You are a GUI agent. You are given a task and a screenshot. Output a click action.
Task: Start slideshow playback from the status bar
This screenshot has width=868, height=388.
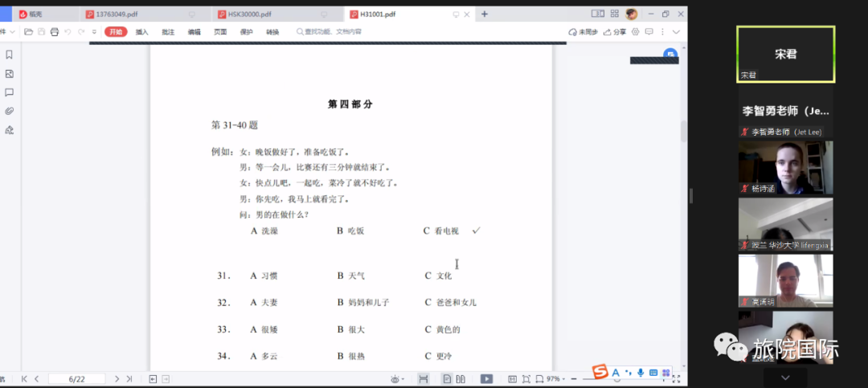tap(486, 378)
